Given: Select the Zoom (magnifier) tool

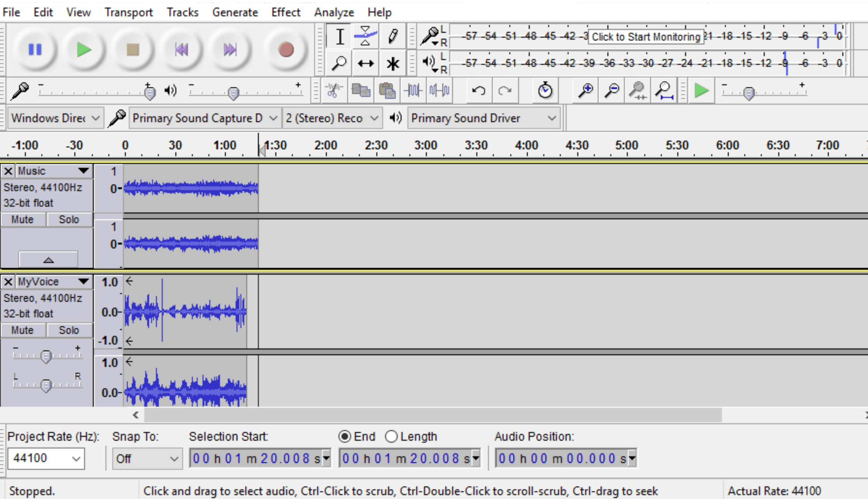Looking at the screenshot, I should coord(339,63).
